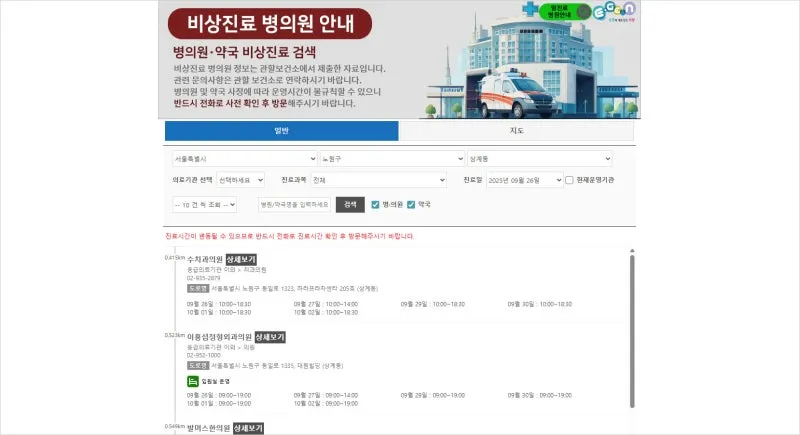This screenshot has height=435, width=800.
Task: Enable the 현재운영기관 checkbox
Action: (x=569, y=181)
